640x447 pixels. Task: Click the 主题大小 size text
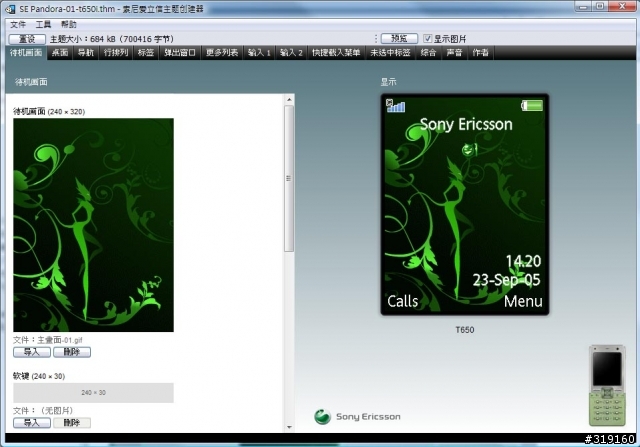pyautogui.click(x=112, y=39)
